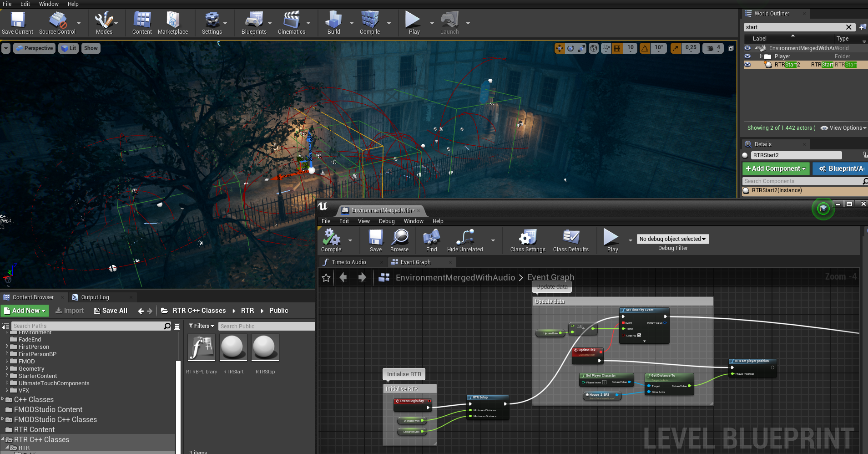
Task: Toggle sources panel in Content Browser
Action: [5, 326]
